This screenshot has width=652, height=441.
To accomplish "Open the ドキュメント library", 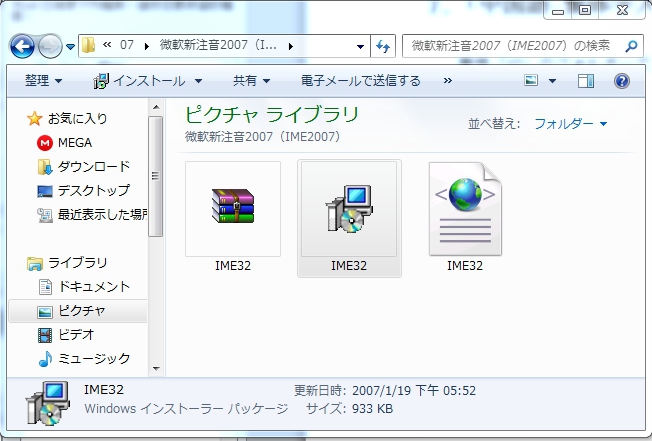I will (84, 287).
